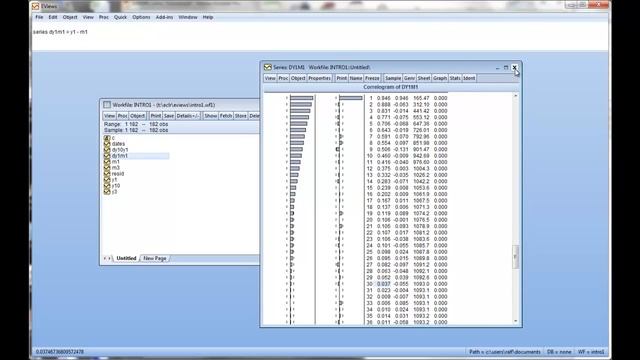Click correlogram scrollbar down arrow
The image size is (640, 360).
point(516,321)
